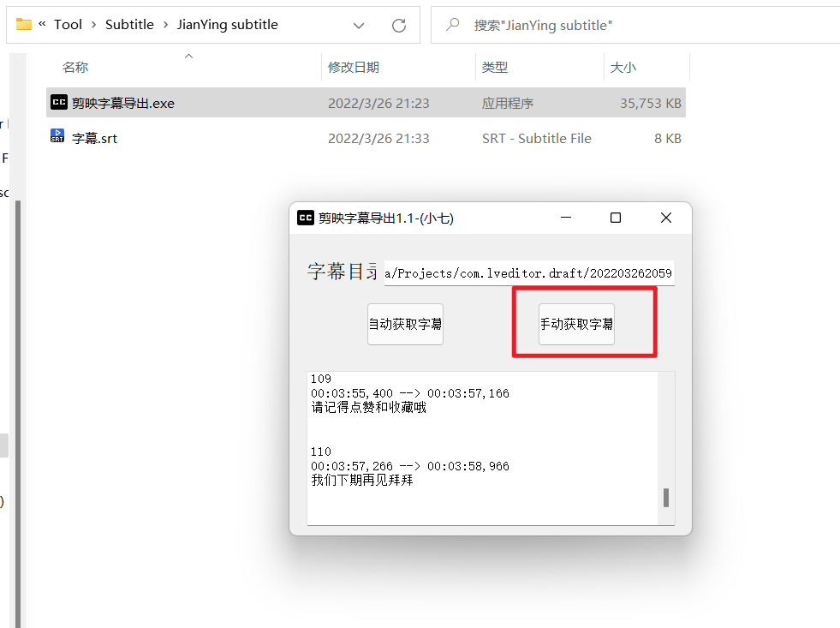Click the SRT file icon of 字幕.srt

(57, 135)
